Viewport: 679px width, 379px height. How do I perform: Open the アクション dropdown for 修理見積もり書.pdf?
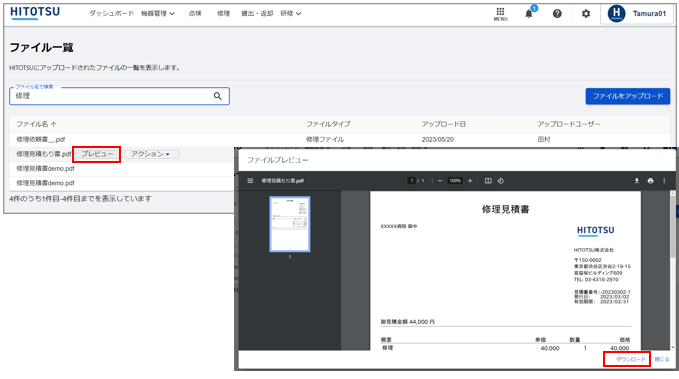pyautogui.click(x=151, y=154)
